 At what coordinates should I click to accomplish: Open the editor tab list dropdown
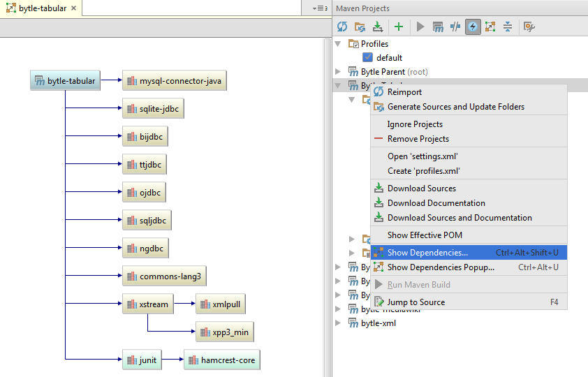(320, 8)
